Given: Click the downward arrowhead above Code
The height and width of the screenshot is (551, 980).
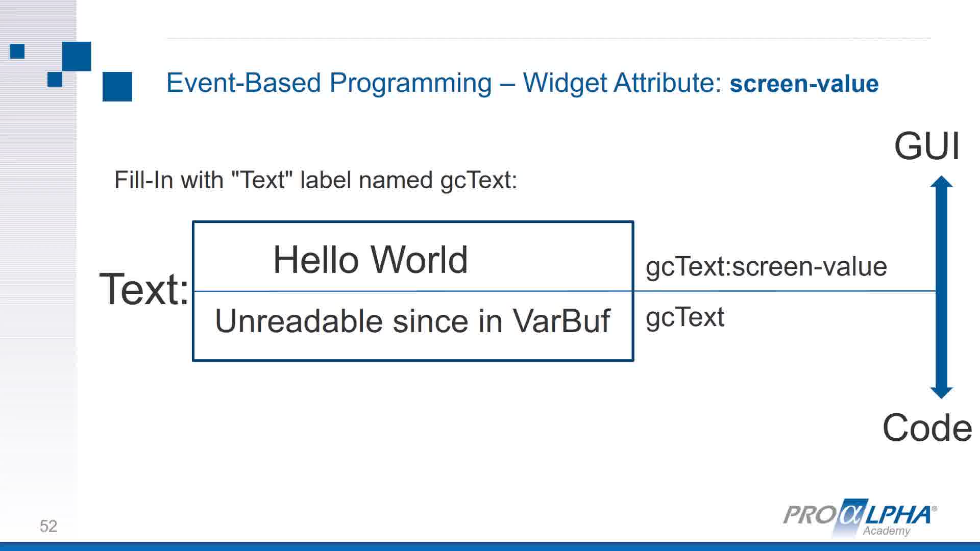Looking at the screenshot, I should click(941, 393).
